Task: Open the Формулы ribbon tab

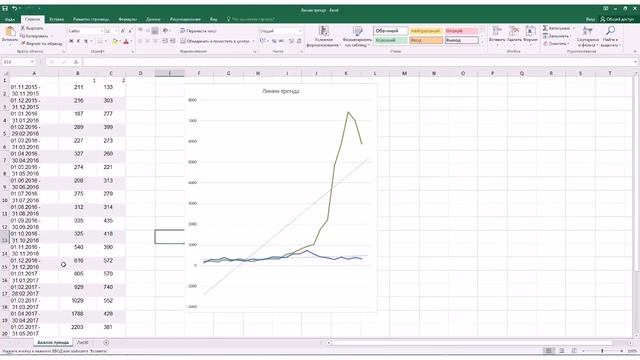Action: (x=128, y=19)
